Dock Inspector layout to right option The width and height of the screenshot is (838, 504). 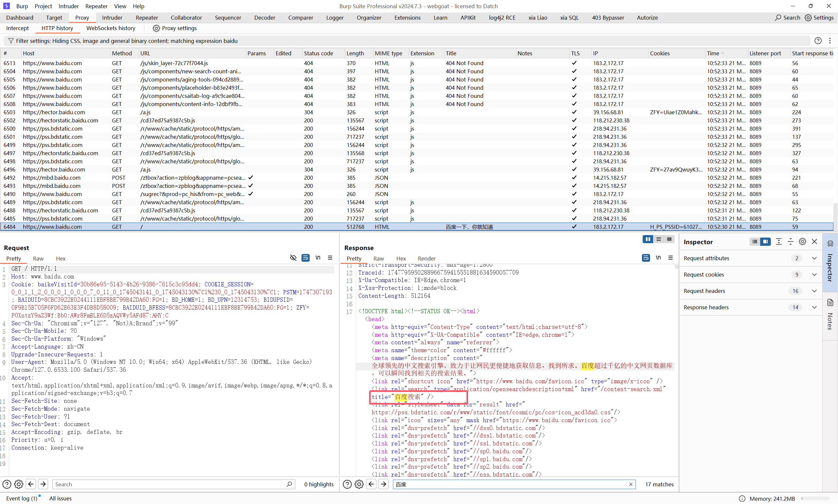[765, 242]
